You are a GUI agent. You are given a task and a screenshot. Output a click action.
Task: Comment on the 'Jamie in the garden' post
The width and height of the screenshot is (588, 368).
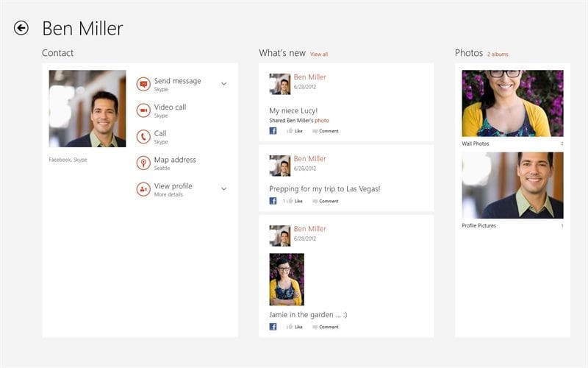[x=325, y=327]
